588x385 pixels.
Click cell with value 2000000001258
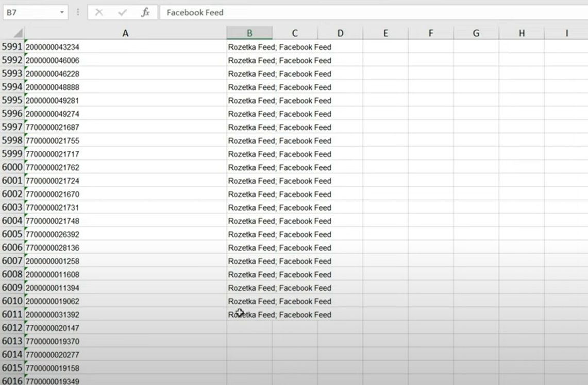(126, 261)
